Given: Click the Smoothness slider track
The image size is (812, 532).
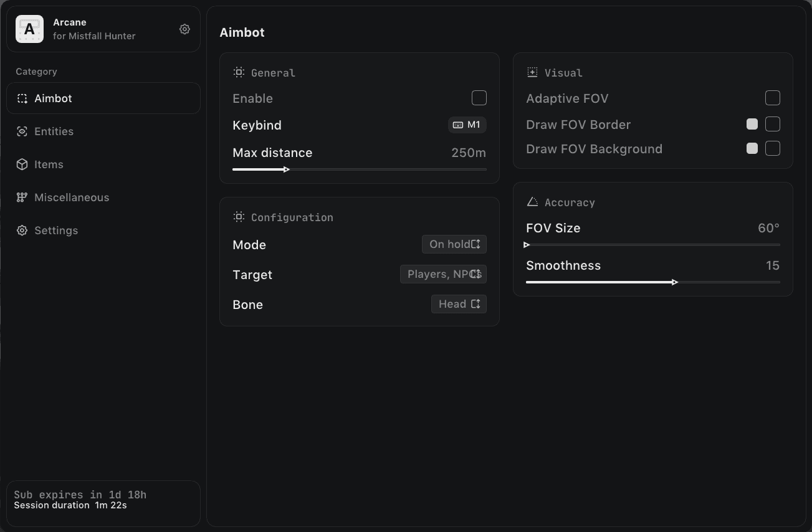Looking at the screenshot, I should click(653, 282).
